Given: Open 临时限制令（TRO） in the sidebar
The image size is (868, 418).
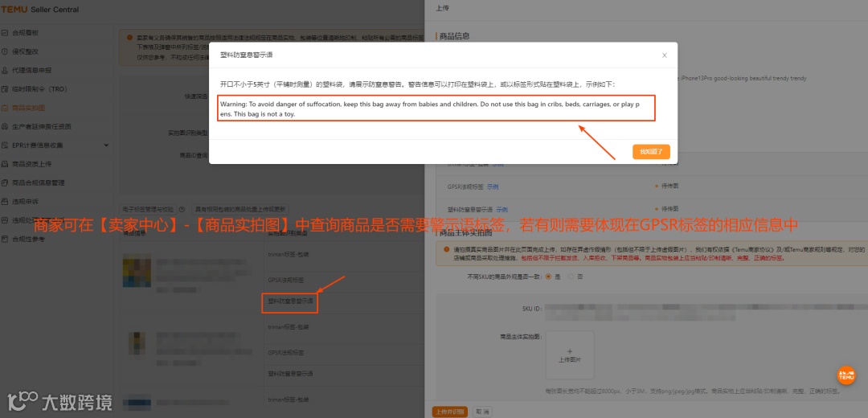Looking at the screenshot, I should pos(39,89).
